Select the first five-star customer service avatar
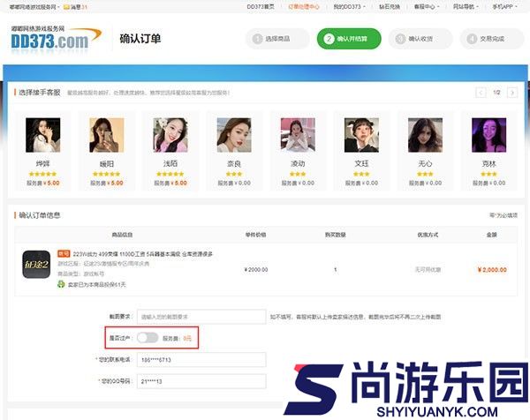The image size is (530, 420). (43, 135)
